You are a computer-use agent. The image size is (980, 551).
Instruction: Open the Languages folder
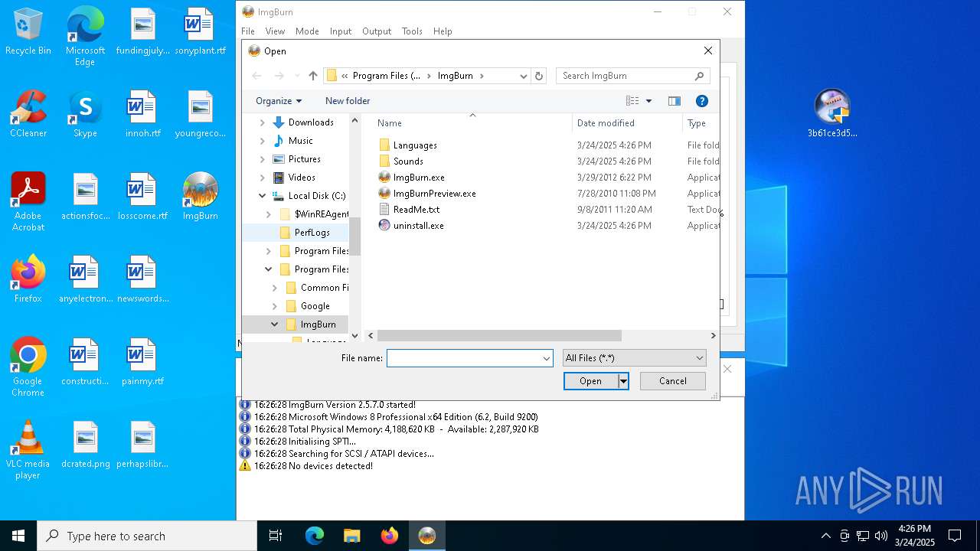pos(414,145)
